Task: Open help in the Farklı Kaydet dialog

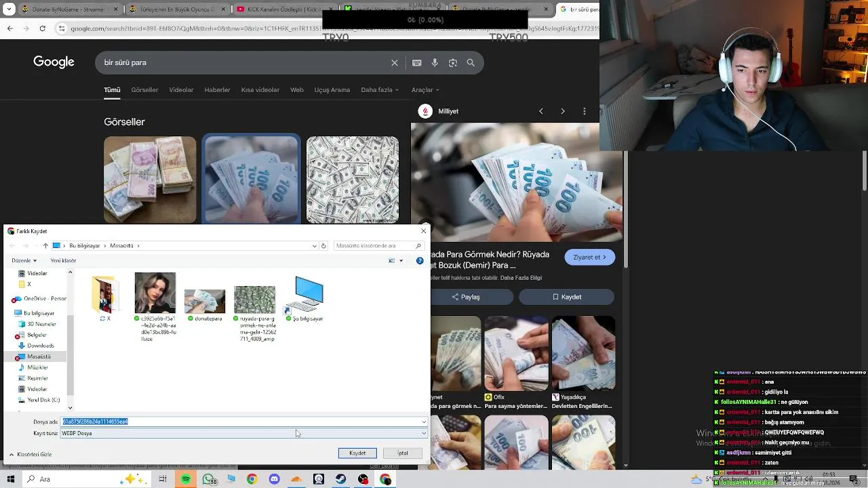Action: (x=420, y=260)
